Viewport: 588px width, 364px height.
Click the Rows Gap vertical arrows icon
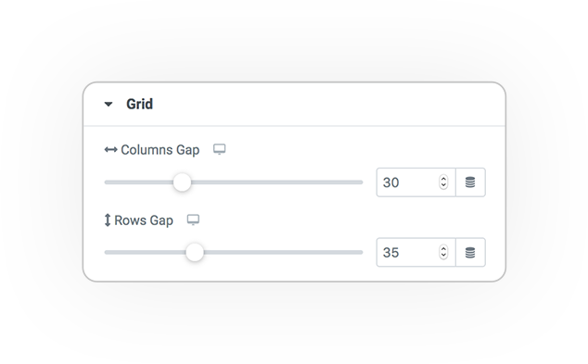[x=108, y=220]
